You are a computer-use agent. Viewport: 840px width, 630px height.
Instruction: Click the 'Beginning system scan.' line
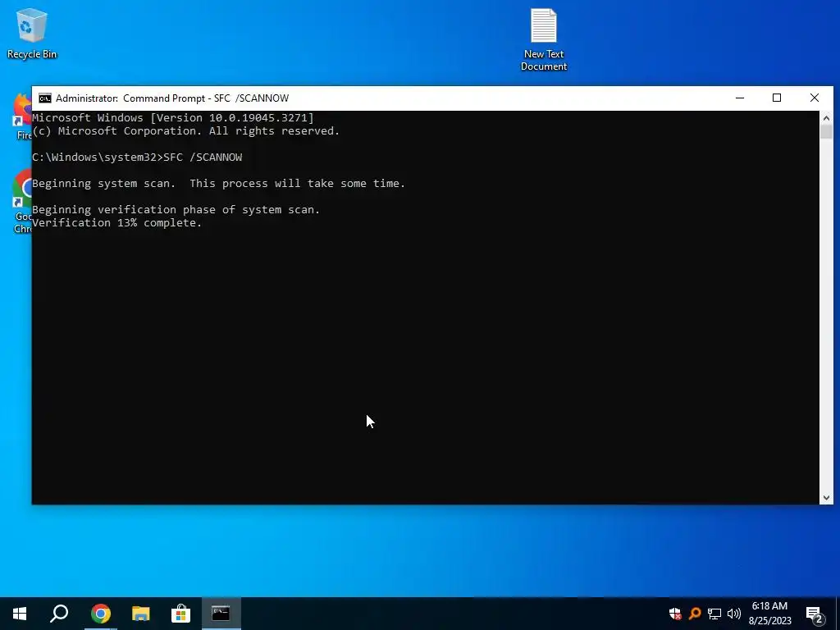click(x=218, y=184)
